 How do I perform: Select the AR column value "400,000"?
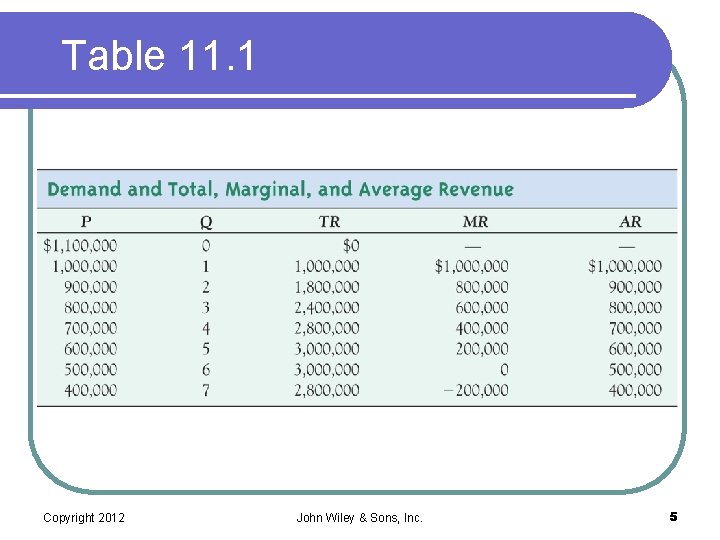tap(636, 390)
